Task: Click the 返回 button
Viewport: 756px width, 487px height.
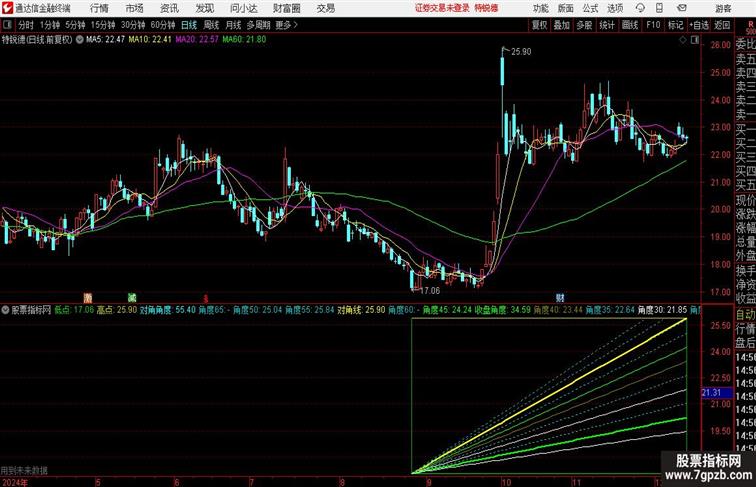Action: point(722,25)
